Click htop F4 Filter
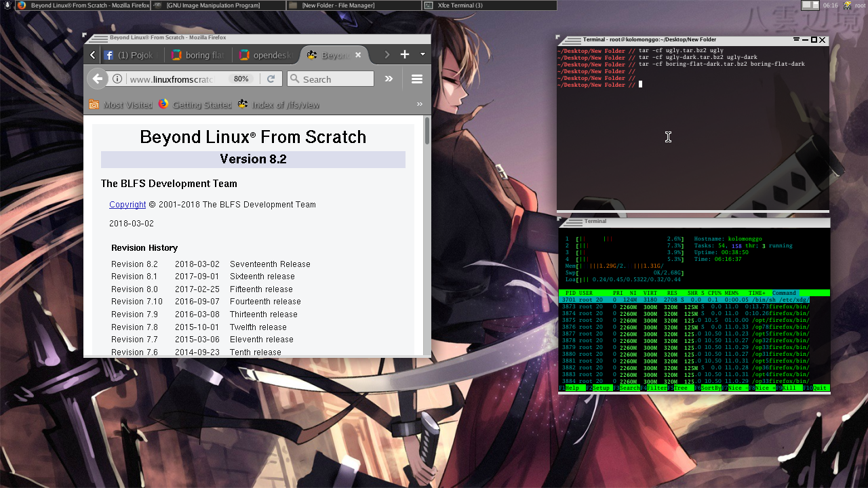Image resolution: width=868 pixels, height=488 pixels. 654,388
